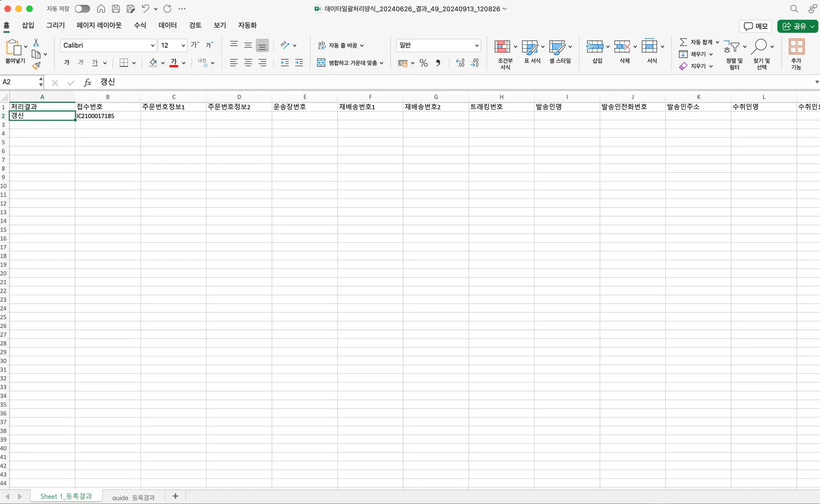Click the center align text icon
This screenshot has width=820, height=504.
click(248, 63)
